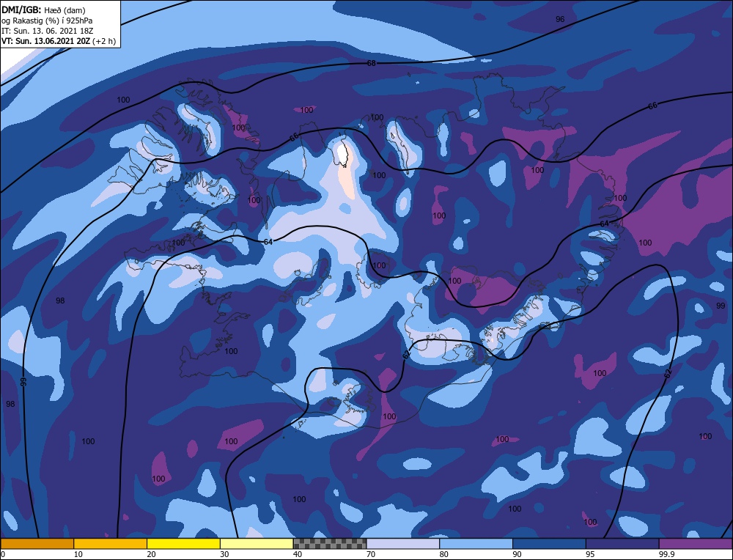Click the medium blue 90–95 legend swatch

[x=549, y=544]
